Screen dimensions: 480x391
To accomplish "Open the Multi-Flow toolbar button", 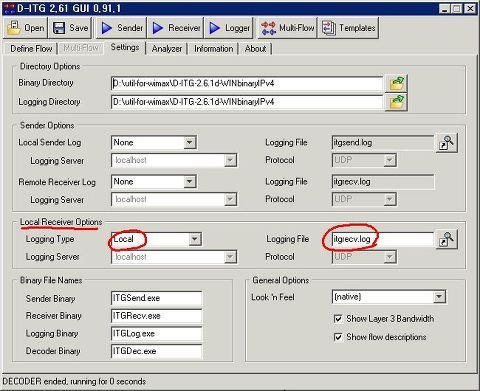I will tap(287, 28).
